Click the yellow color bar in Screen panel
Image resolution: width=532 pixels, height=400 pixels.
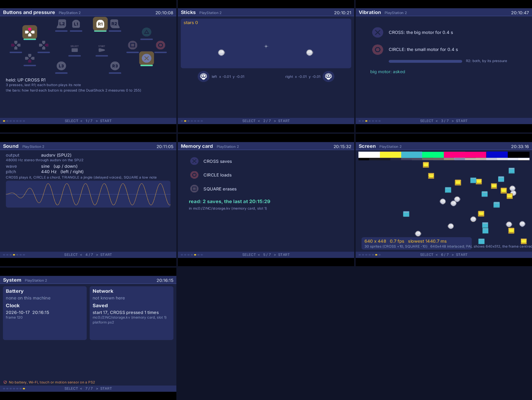pyautogui.click(x=391, y=155)
